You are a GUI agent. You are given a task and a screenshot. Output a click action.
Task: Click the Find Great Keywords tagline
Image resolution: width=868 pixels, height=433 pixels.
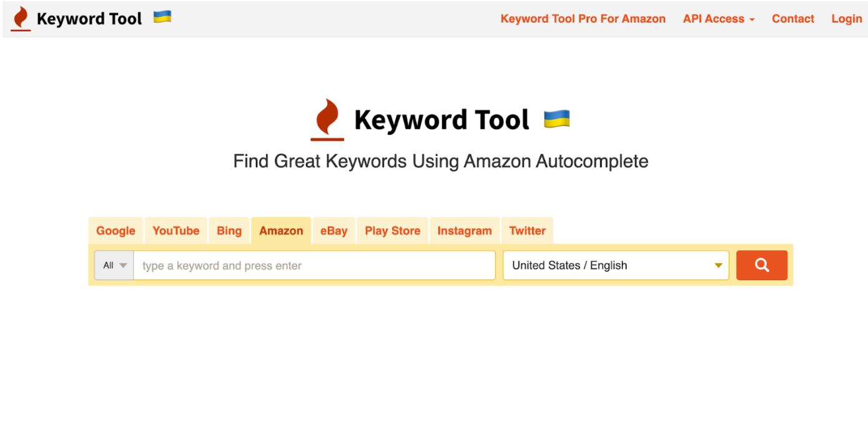tap(441, 161)
